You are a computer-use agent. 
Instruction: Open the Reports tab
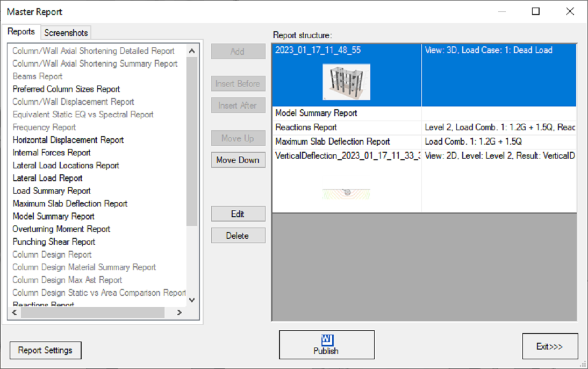coord(21,32)
